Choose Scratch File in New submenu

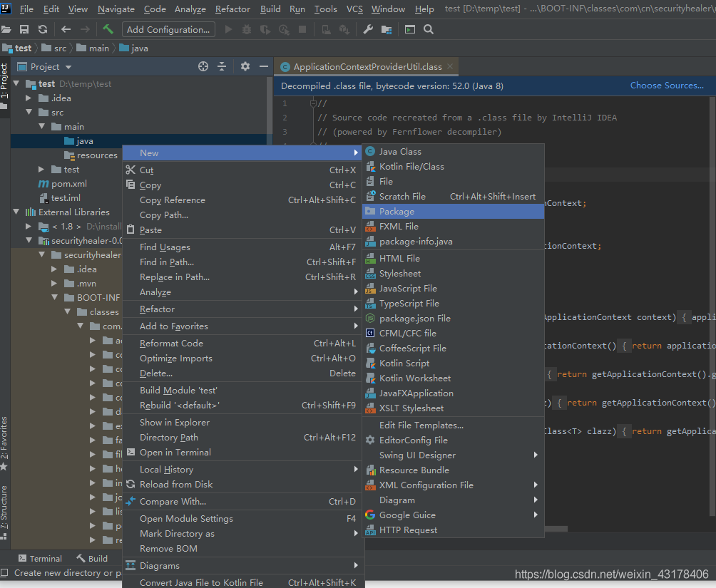(453, 196)
